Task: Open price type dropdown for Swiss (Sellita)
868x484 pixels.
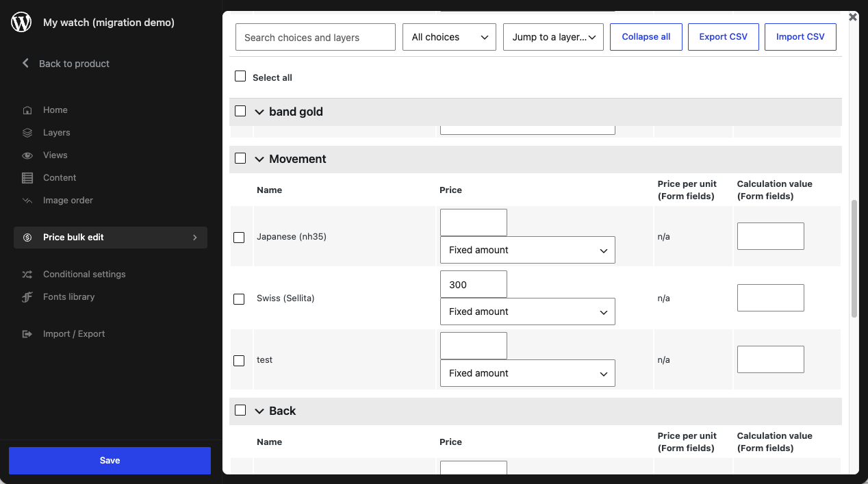Action: (x=528, y=311)
